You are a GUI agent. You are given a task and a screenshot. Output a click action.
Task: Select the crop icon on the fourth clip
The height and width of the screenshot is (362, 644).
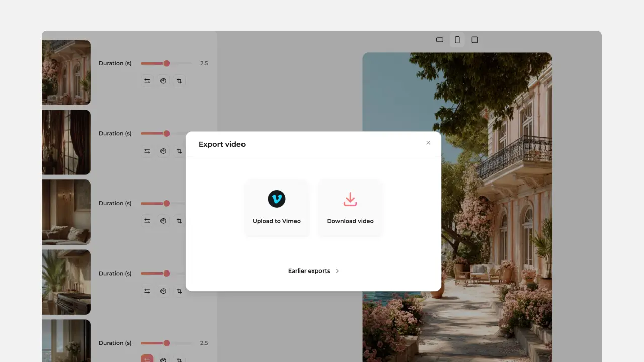coord(179,291)
